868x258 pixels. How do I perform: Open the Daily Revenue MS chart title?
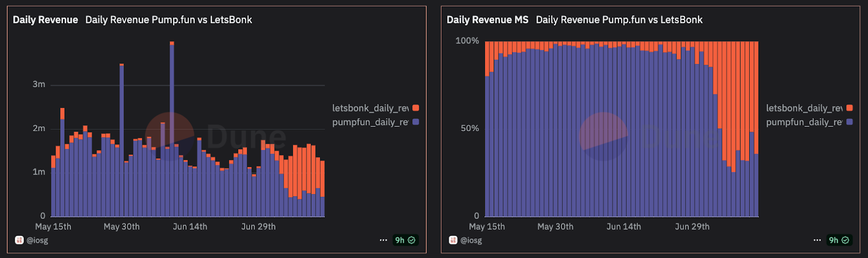488,20
